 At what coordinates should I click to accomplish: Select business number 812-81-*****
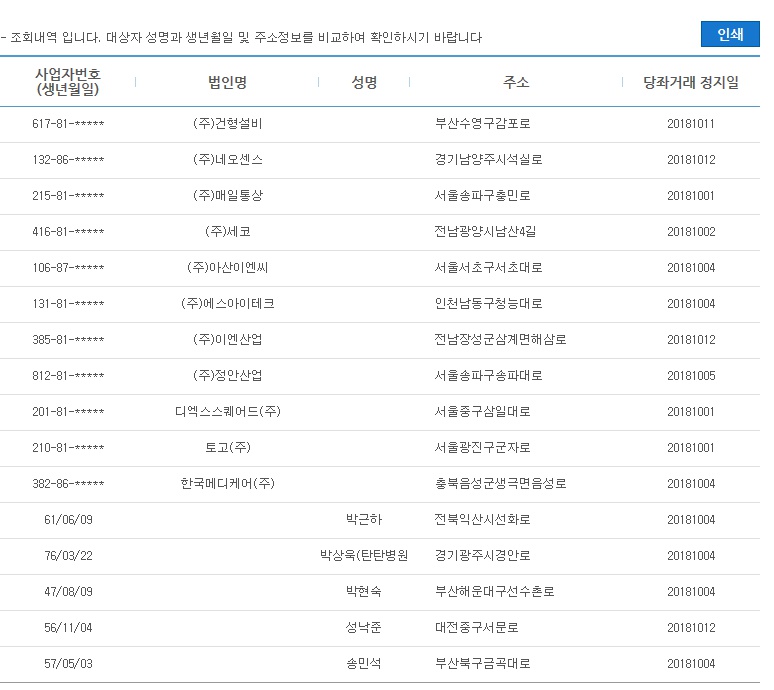click(x=68, y=376)
